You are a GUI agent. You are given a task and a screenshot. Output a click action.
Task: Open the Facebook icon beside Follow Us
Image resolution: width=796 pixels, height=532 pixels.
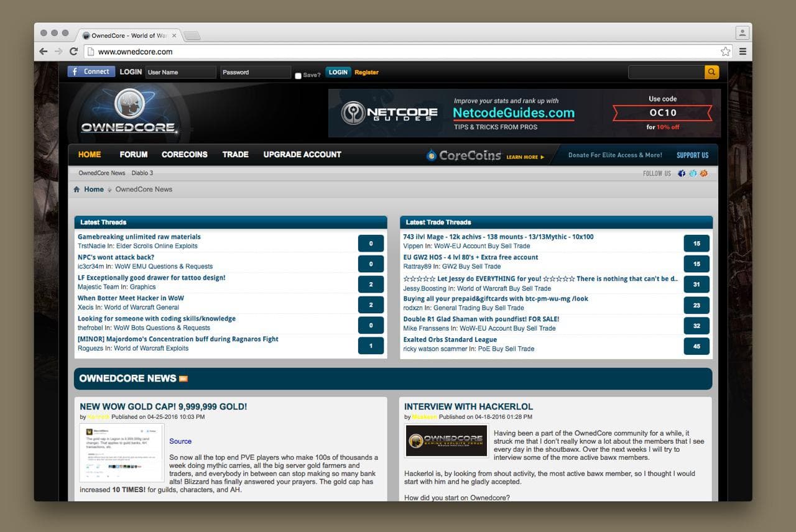click(x=682, y=173)
